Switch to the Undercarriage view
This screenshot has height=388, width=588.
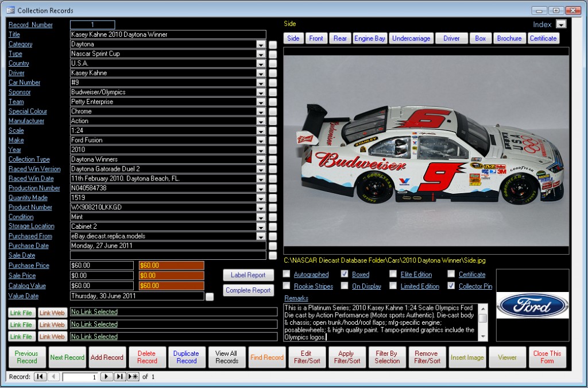[411, 39]
